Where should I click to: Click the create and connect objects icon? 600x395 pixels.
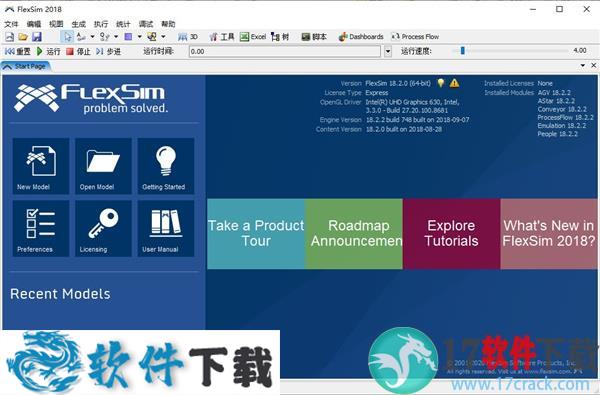coord(152,37)
